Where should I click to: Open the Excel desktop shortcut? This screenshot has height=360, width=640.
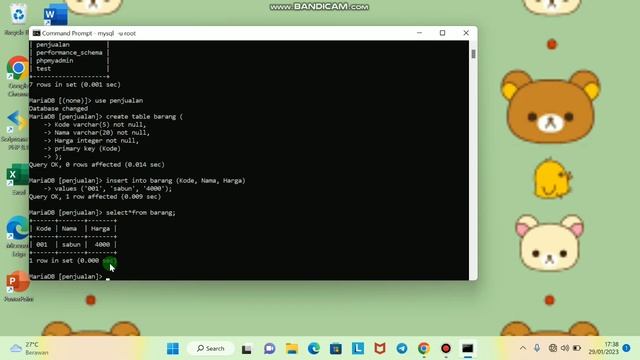coord(18,179)
